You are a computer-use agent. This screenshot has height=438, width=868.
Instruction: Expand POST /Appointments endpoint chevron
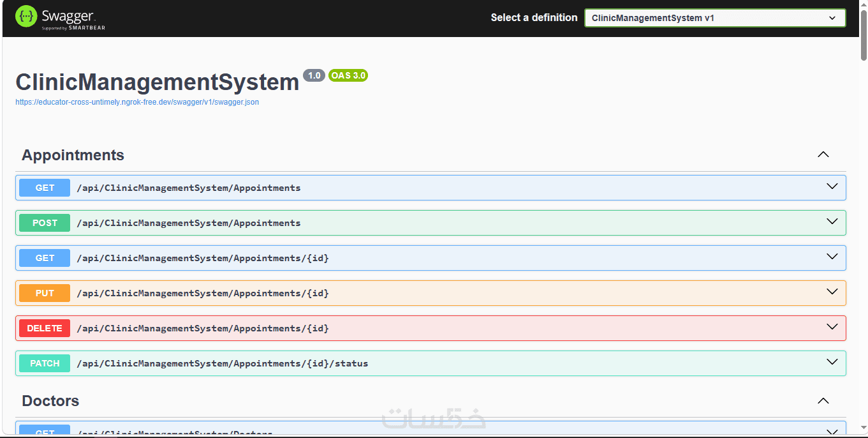832,222
